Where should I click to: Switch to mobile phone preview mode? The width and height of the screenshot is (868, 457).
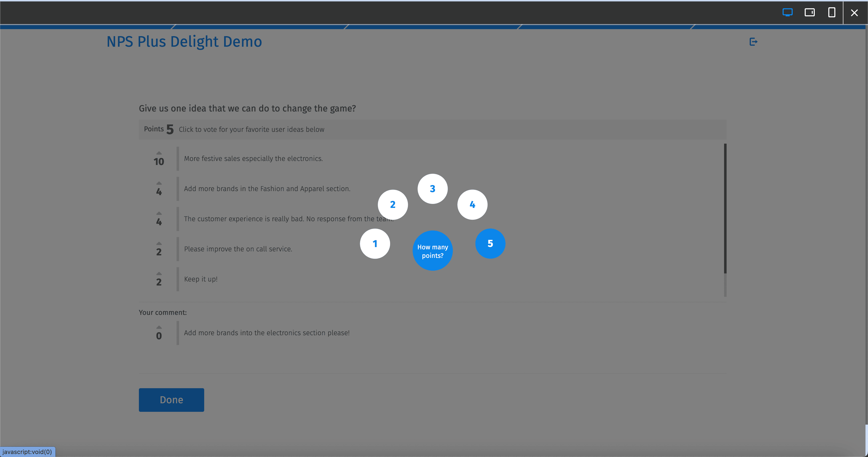click(831, 13)
